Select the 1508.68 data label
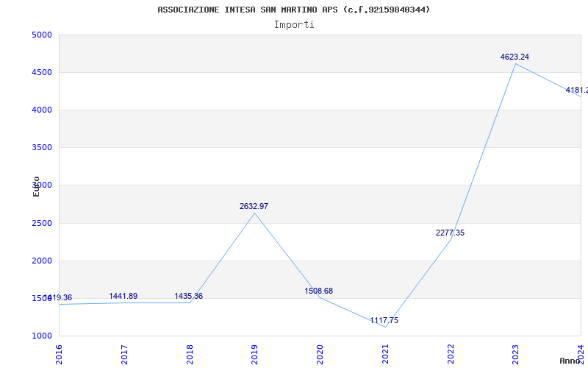The image size is (588, 368). point(318,291)
